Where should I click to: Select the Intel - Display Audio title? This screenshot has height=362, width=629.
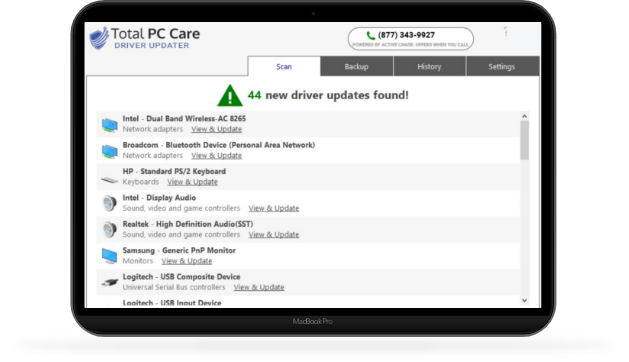click(159, 198)
